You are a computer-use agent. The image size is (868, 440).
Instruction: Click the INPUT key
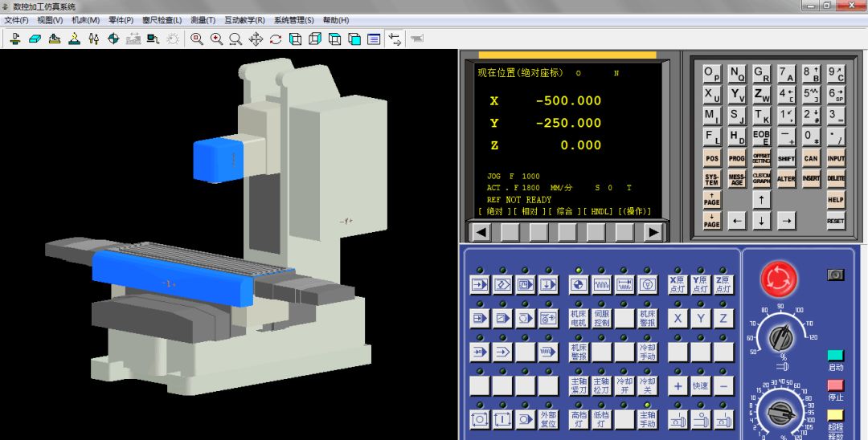(836, 158)
